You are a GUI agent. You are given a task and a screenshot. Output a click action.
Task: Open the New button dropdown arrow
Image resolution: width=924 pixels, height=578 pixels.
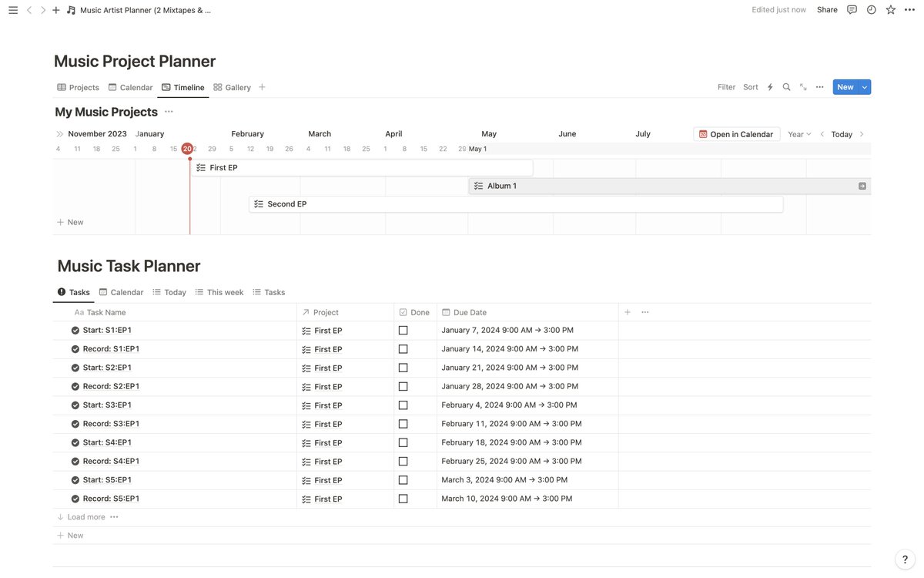865,87
